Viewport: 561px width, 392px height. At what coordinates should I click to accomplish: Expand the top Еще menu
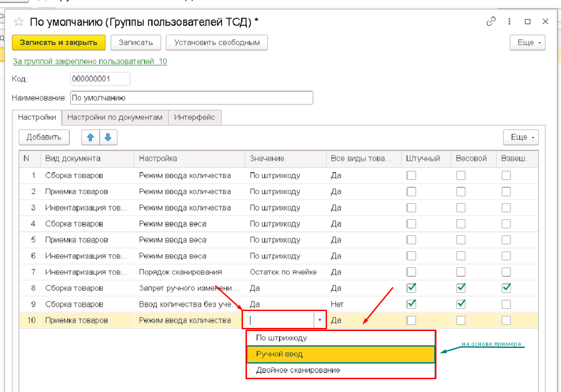pyautogui.click(x=527, y=43)
